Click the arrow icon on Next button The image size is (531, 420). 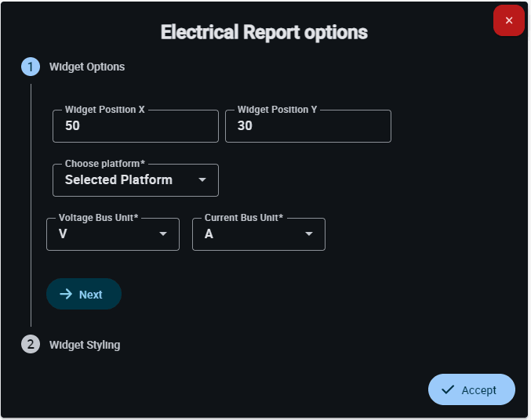(66, 294)
